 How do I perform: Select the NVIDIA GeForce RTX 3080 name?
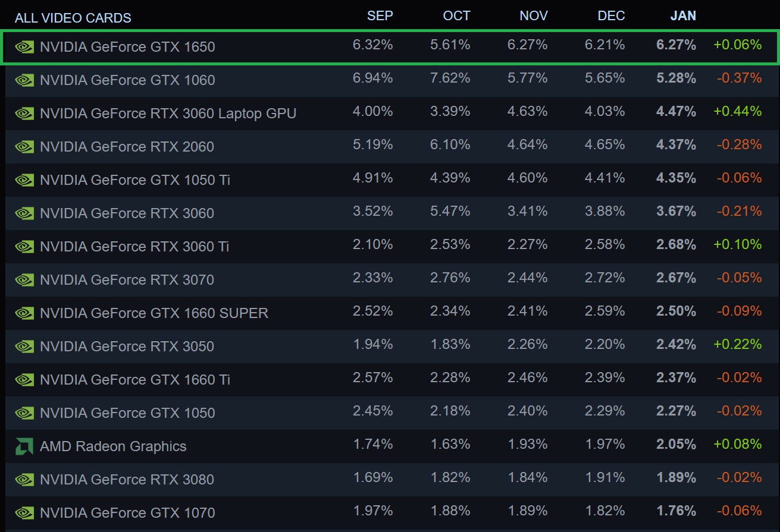tap(127, 480)
